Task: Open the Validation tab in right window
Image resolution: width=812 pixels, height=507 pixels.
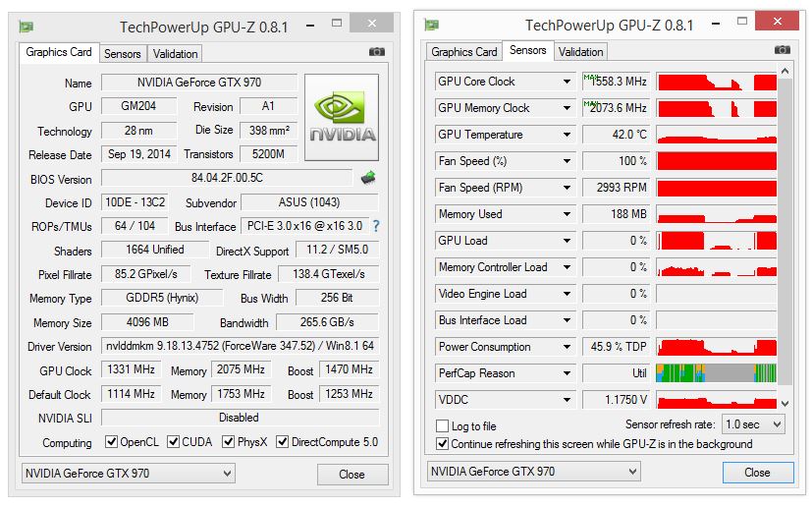Action: tap(580, 52)
